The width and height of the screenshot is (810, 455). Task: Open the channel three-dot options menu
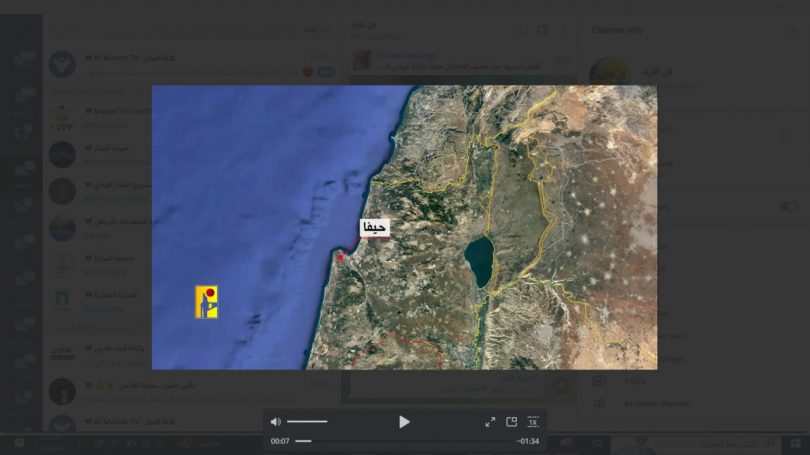coord(564,30)
